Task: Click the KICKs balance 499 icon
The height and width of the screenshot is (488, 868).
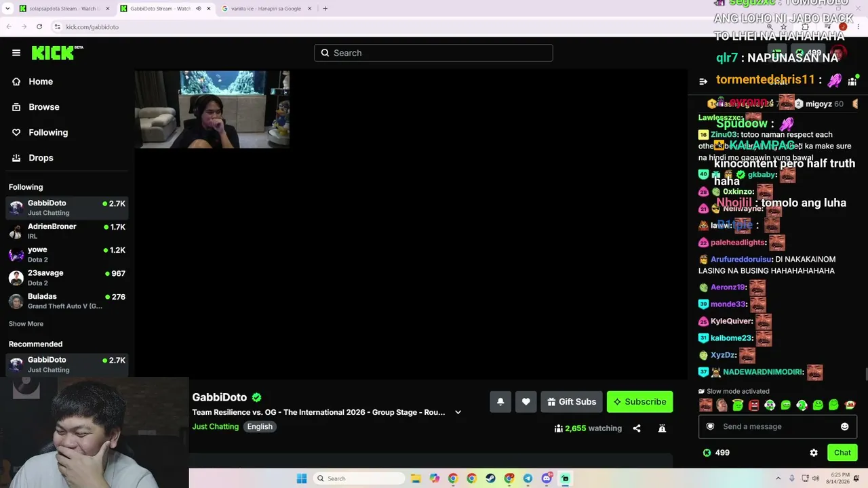Action: [707, 453]
